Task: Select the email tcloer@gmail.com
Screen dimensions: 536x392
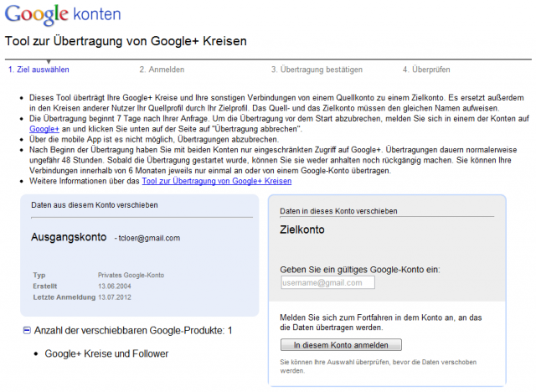Action: [149, 238]
